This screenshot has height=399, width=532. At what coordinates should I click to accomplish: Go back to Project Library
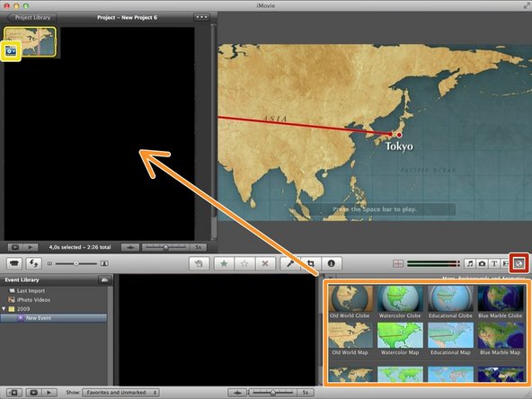tap(31, 17)
